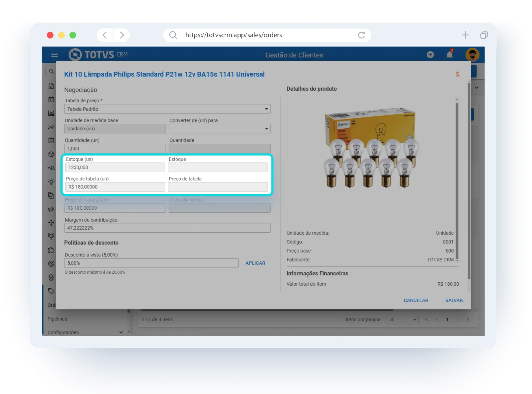Click the search magnifier in sidebar
The height and width of the screenshot is (394, 532).
(x=51, y=72)
